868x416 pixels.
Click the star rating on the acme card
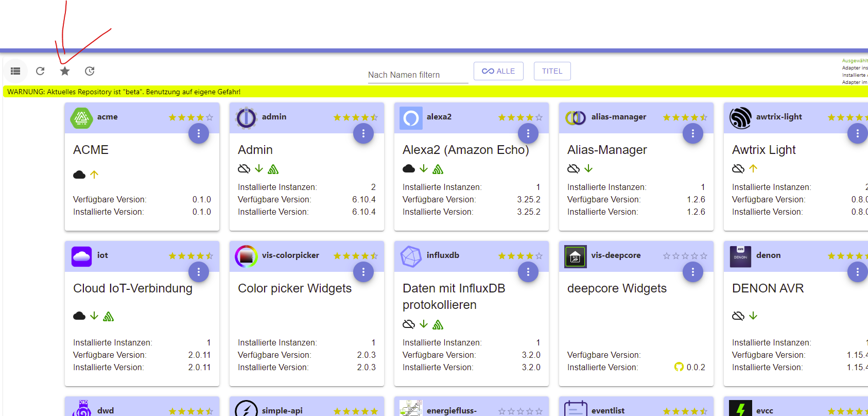[191, 117]
